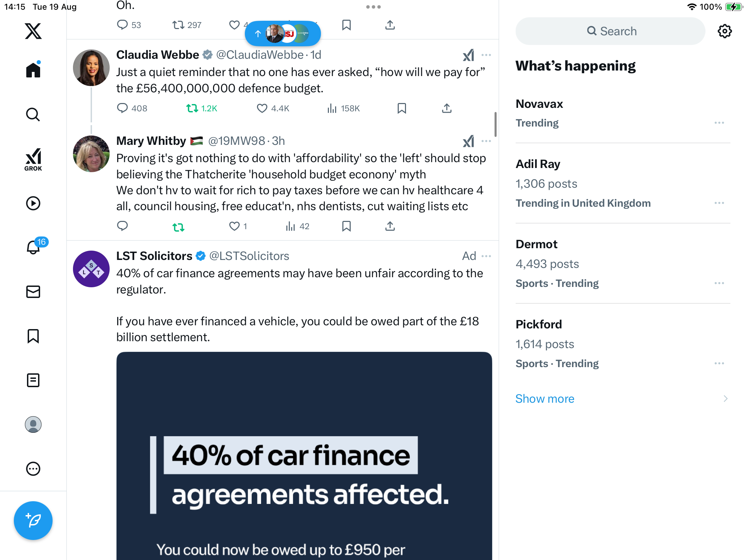747x560 pixels.
Task: Open sidebar video play icon
Action: pyautogui.click(x=33, y=203)
